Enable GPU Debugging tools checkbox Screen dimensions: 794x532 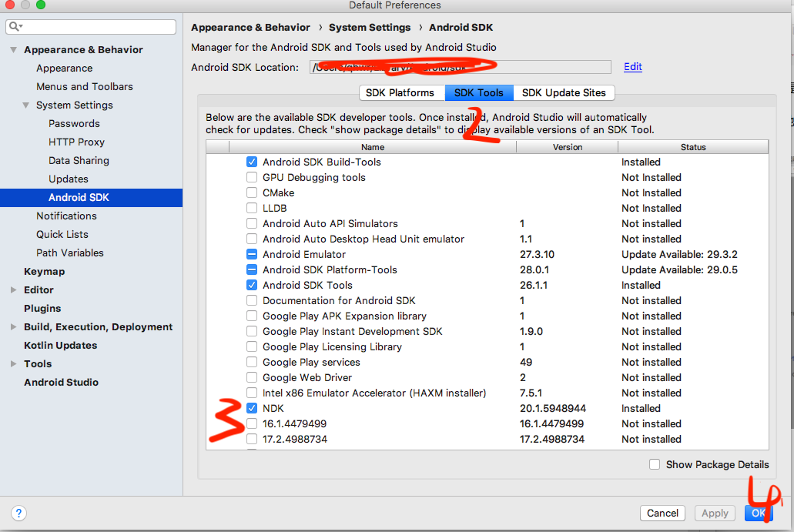[x=252, y=177]
